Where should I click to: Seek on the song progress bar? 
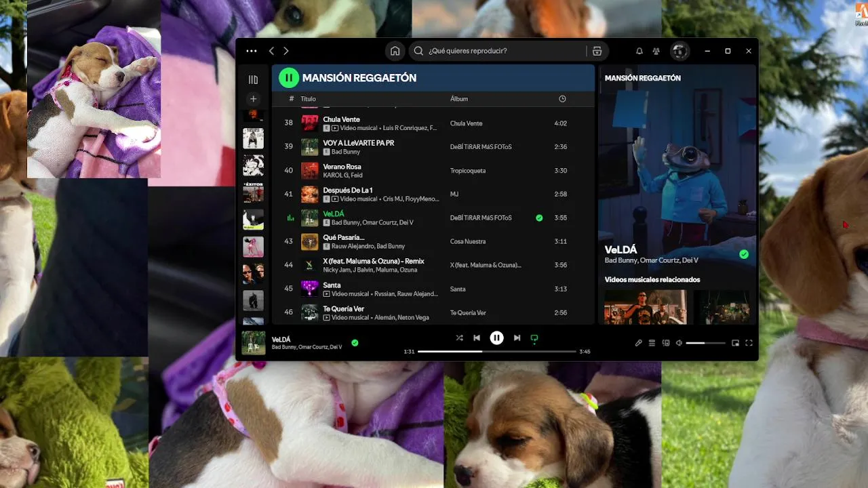coord(496,352)
